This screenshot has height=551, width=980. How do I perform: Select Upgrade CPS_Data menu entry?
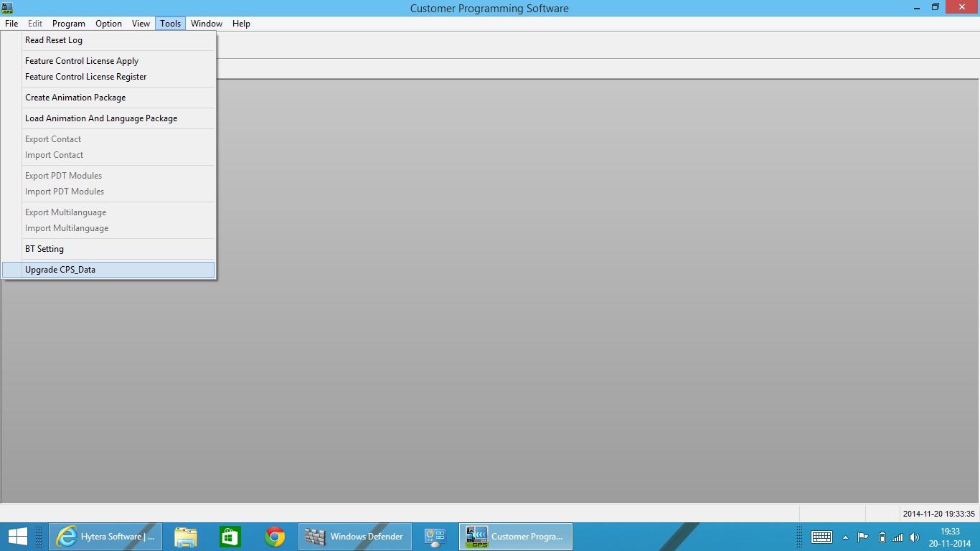click(x=108, y=270)
